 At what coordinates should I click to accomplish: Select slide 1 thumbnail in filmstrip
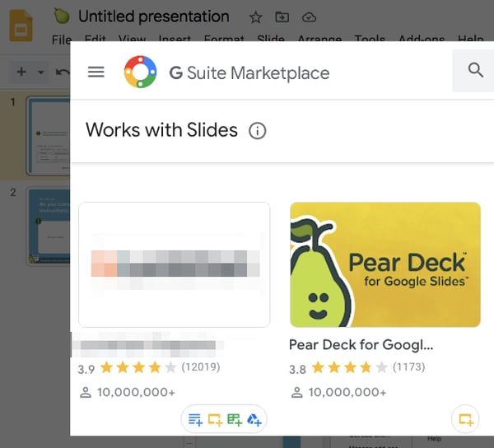(49, 136)
